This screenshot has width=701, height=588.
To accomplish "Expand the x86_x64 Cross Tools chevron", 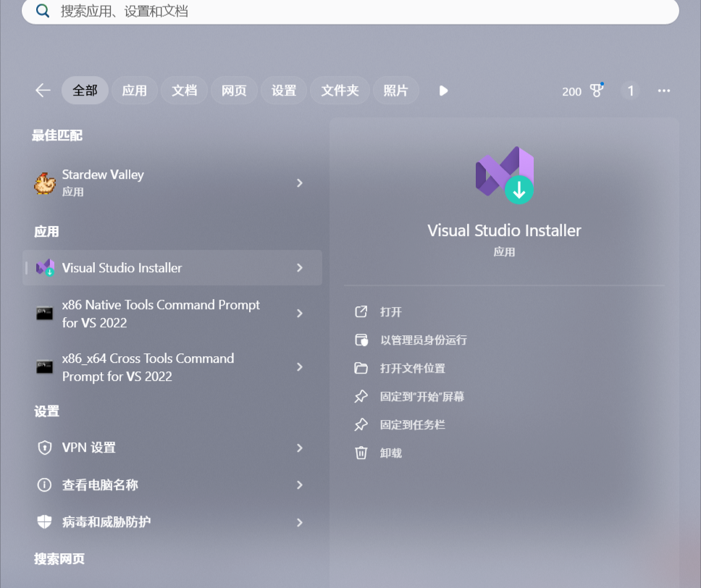I will point(300,367).
